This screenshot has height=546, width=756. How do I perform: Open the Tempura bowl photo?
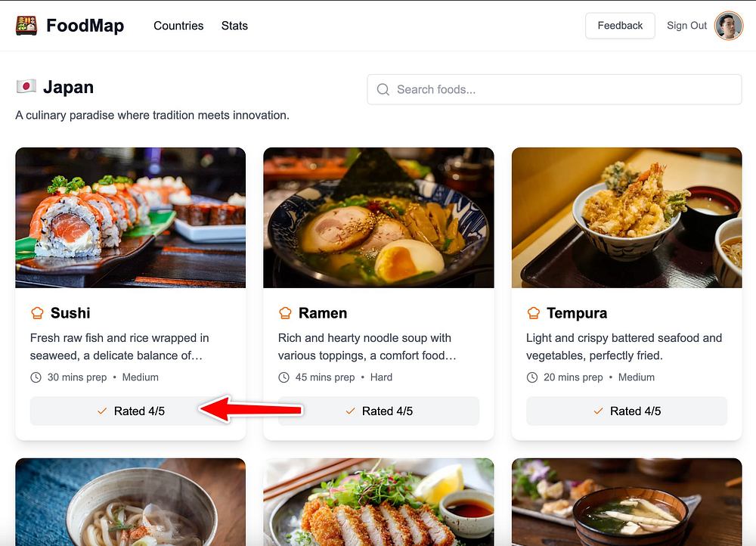point(627,218)
